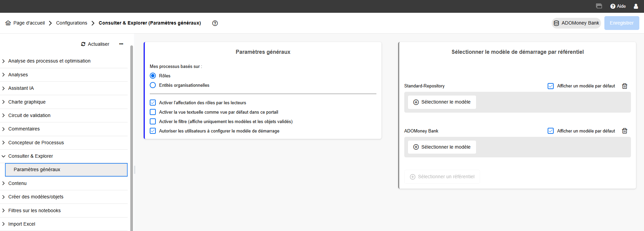The height and width of the screenshot is (231, 644).
Task: Click the sidebar vertical scrollbar
Action: pos(132,134)
